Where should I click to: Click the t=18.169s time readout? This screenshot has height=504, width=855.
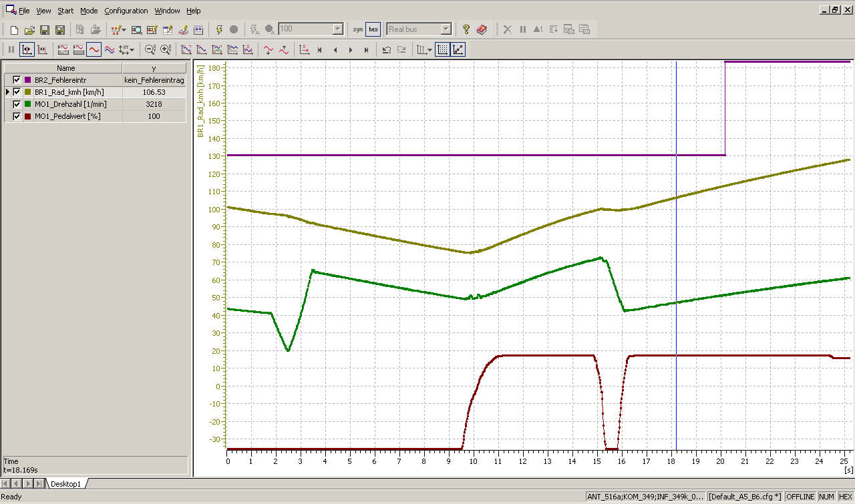pyautogui.click(x=21, y=470)
